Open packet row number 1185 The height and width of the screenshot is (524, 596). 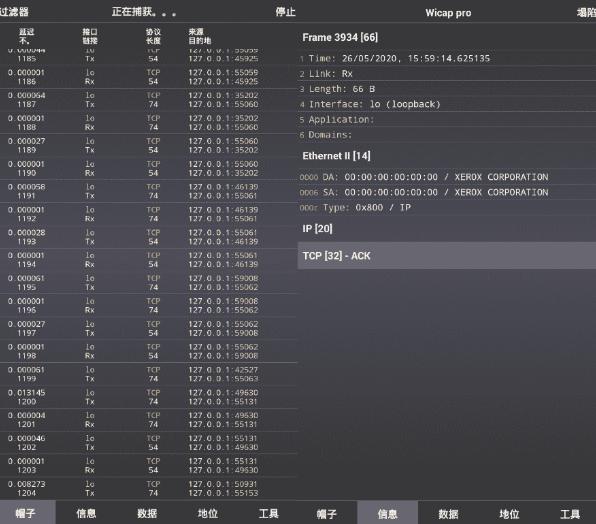[149, 56]
